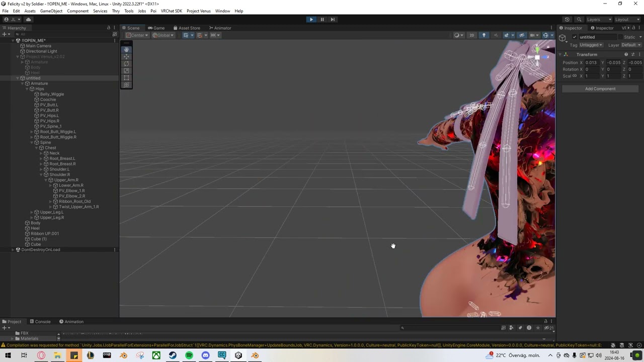
Task: Select Main Camera in Hierarchy
Action: coord(38,46)
